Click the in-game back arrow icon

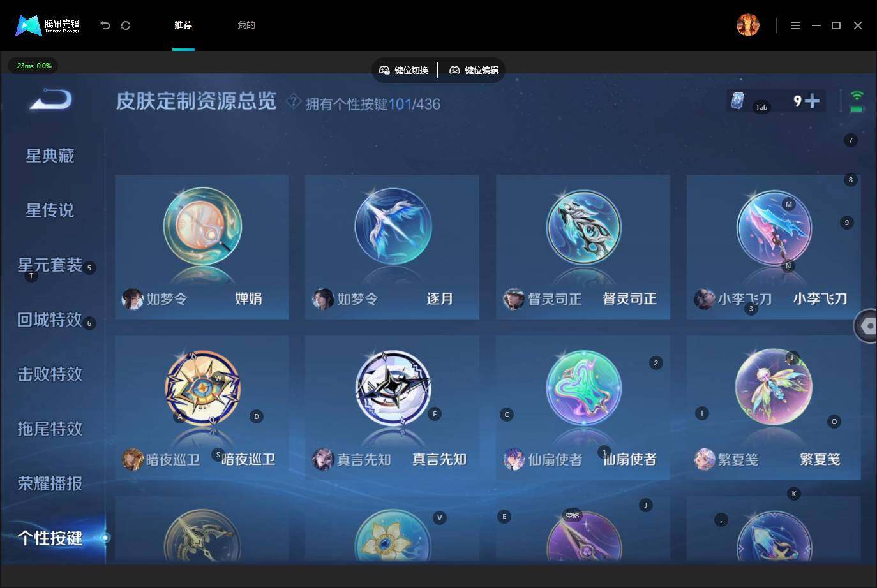coord(51,100)
